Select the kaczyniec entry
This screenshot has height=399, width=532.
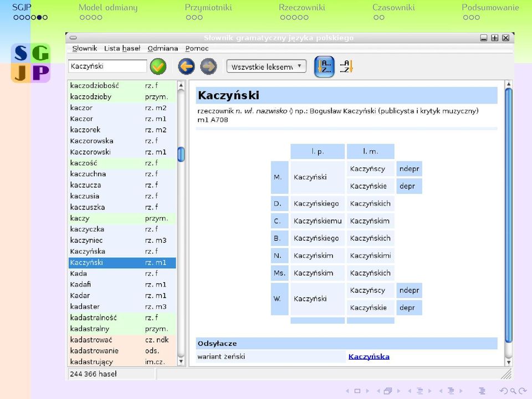122,240
